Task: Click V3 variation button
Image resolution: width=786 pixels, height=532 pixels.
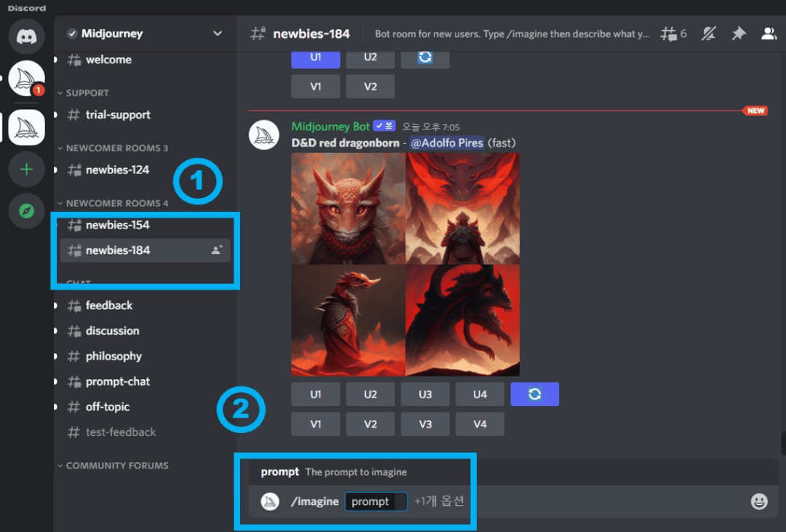Action: (425, 424)
